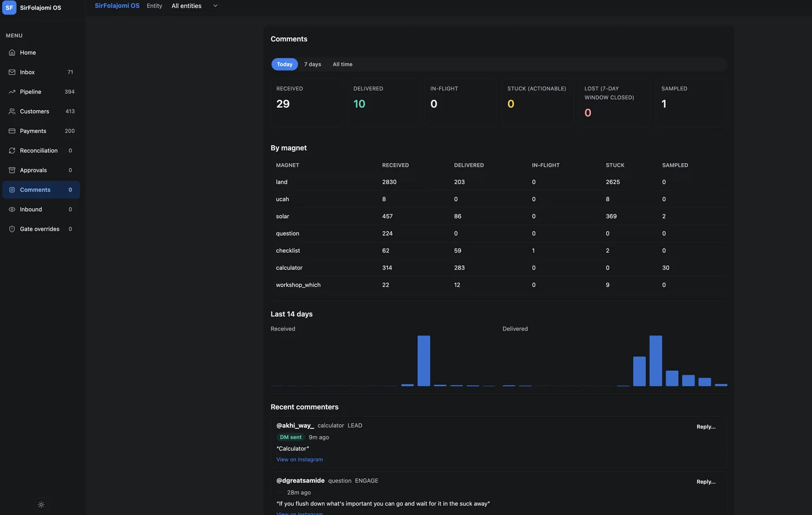
Task: Open Gate overrides in the sidebar
Action: click(x=41, y=229)
